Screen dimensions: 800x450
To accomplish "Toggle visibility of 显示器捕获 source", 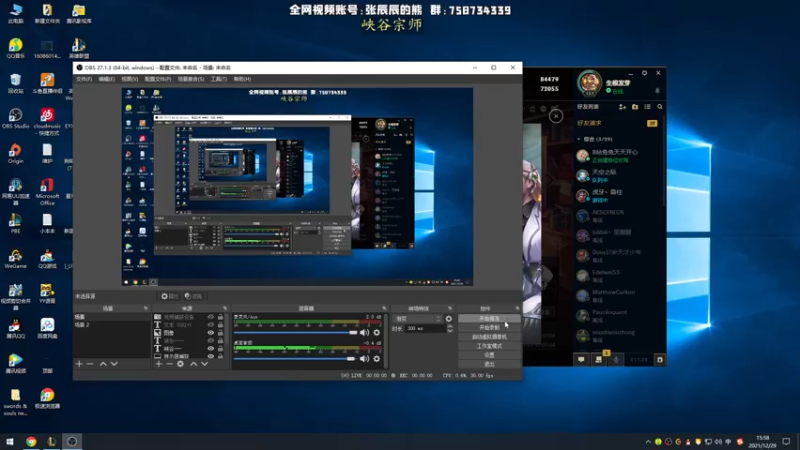I will pyautogui.click(x=211, y=356).
